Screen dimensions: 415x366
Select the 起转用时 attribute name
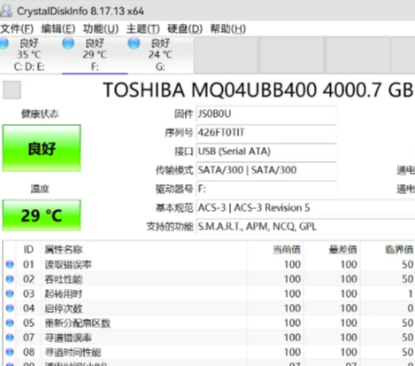63,294
